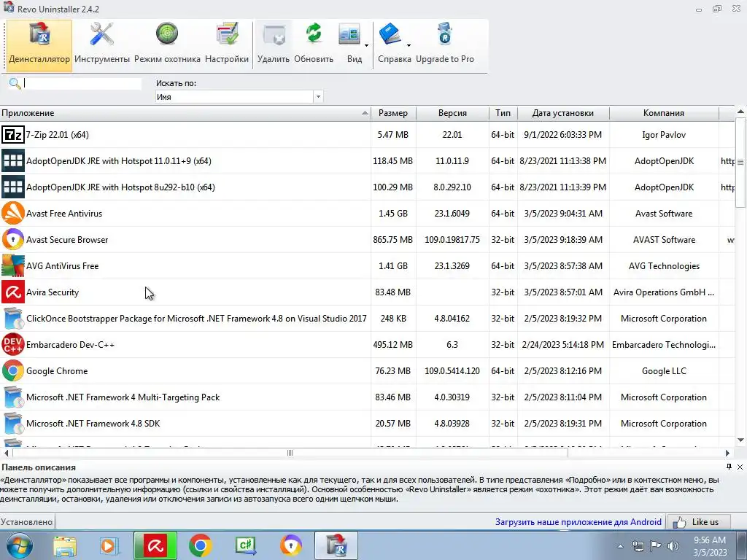747x560 pixels.
Task: Select .NET Framework 4 Multi-Targeting Pack icon
Action: [x=13, y=397]
